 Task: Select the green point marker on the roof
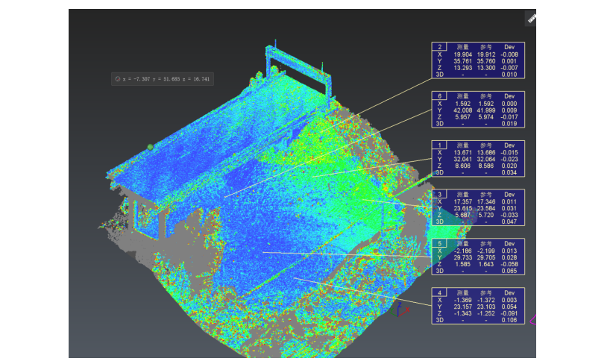click(x=150, y=147)
